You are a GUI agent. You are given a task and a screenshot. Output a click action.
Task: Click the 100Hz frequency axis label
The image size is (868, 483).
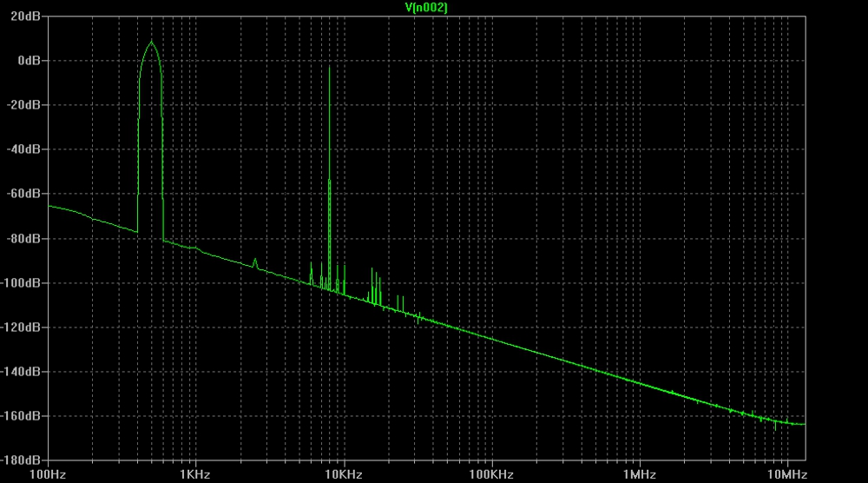(47, 474)
